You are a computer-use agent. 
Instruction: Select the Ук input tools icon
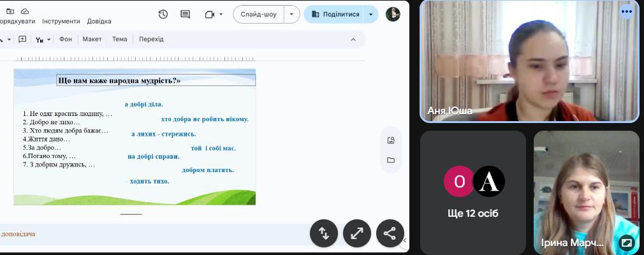[40, 40]
